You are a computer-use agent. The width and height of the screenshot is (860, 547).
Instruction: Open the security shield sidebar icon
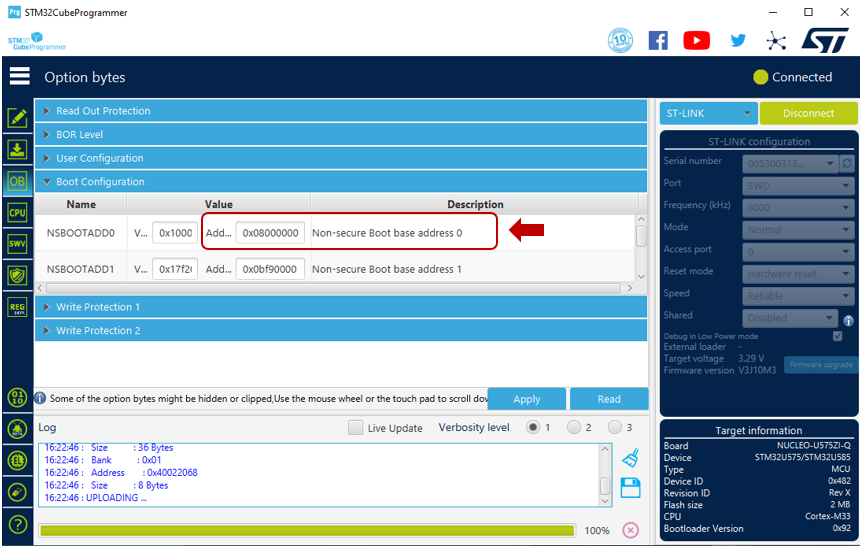click(17, 275)
